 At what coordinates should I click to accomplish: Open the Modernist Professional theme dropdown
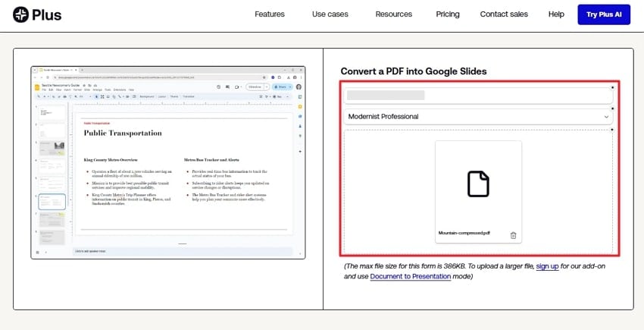tap(479, 116)
